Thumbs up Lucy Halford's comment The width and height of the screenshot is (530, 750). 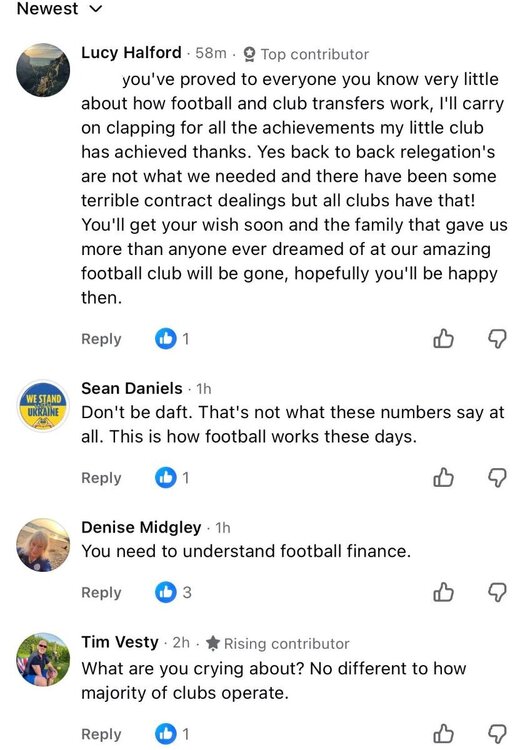tap(443, 339)
